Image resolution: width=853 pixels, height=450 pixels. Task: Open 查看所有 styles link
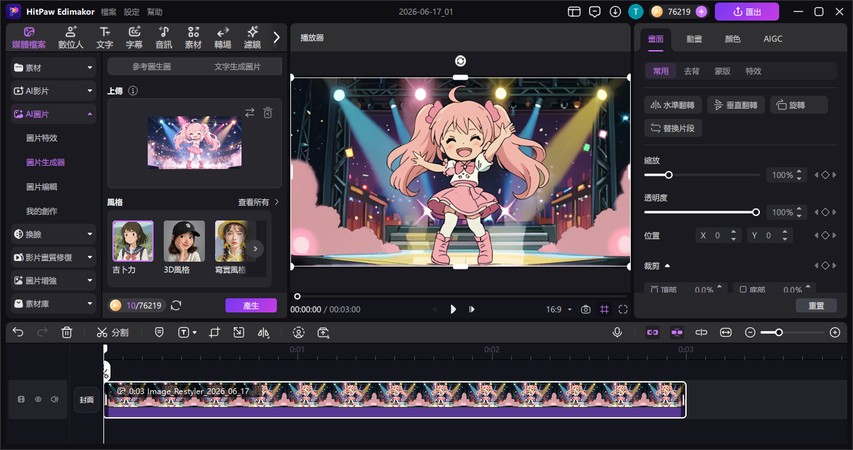click(x=258, y=202)
